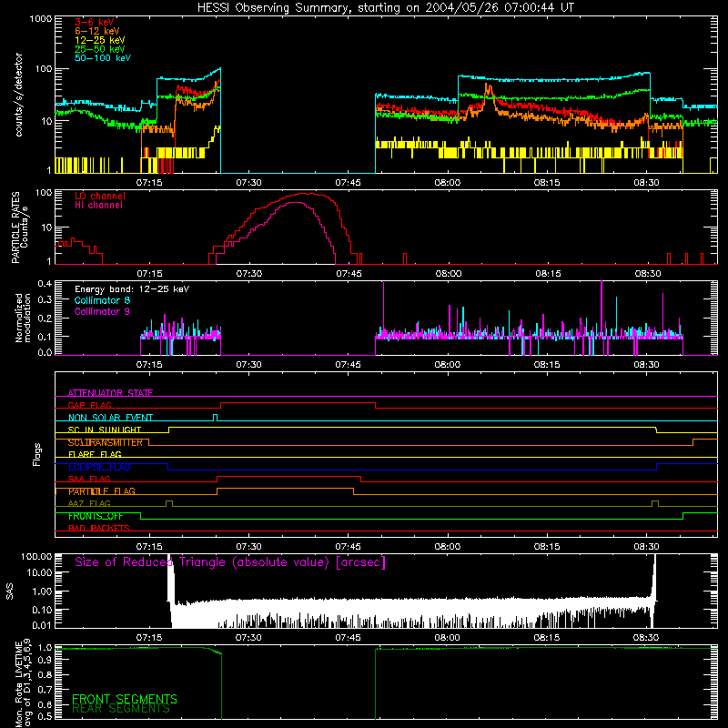Click the '100.00' tick on the SAS axis
Screen dimensions: 728x728
[x=36, y=557]
